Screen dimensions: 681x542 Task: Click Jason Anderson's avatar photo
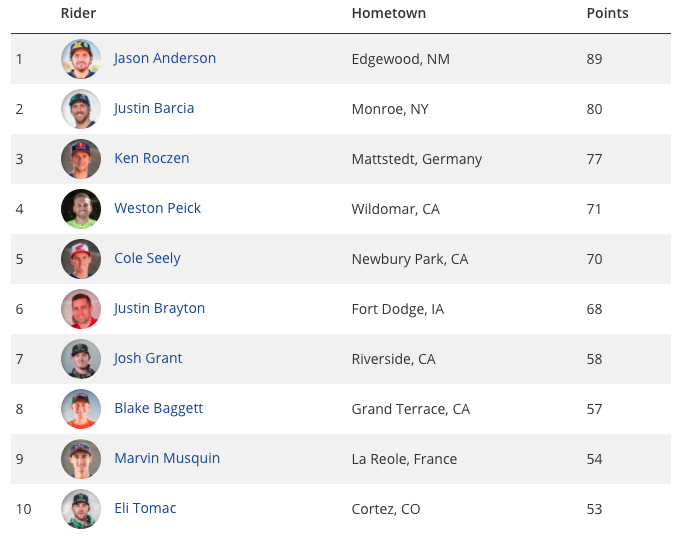[81, 59]
